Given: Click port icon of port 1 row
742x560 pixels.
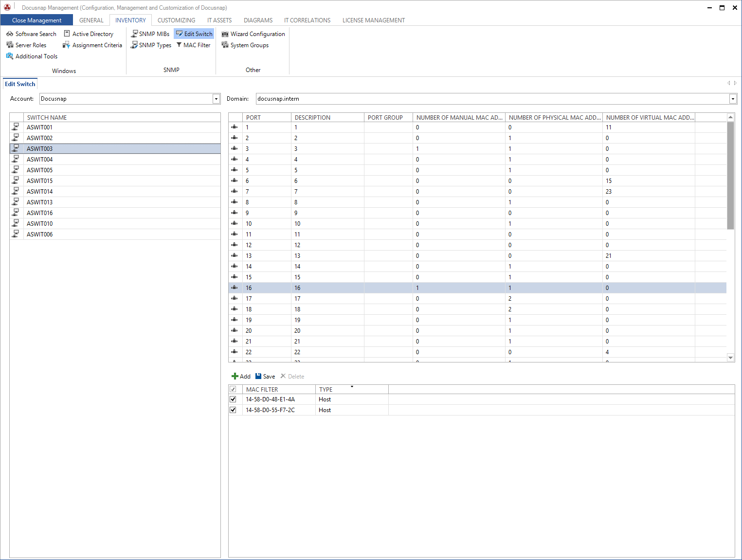Looking at the screenshot, I should (x=235, y=127).
